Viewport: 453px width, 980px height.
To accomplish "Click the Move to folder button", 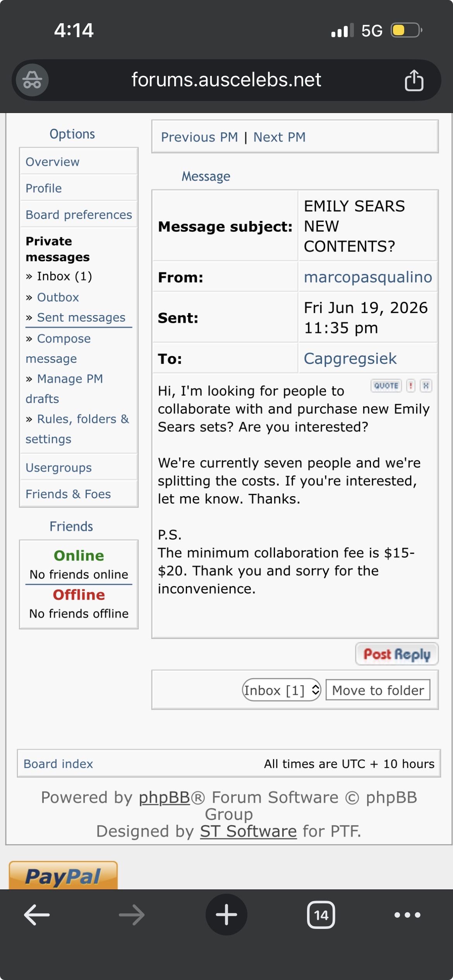I will click(x=378, y=690).
